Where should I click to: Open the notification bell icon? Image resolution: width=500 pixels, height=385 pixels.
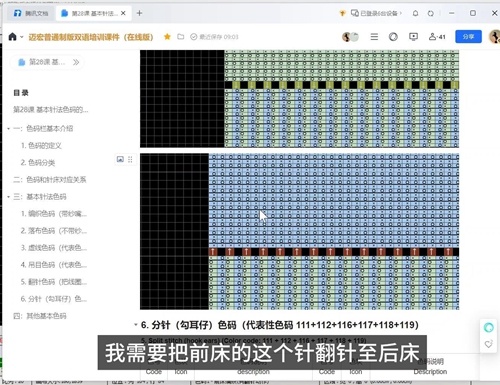pyautogui.click(x=415, y=13)
